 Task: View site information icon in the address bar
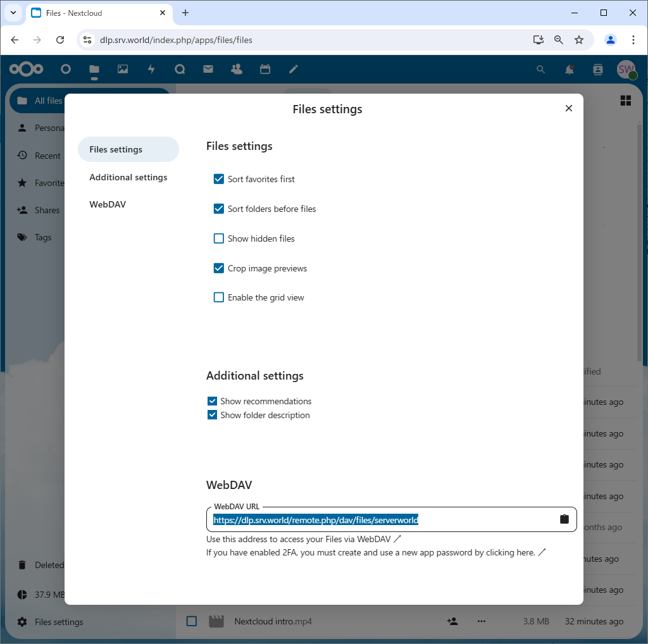pyautogui.click(x=87, y=40)
